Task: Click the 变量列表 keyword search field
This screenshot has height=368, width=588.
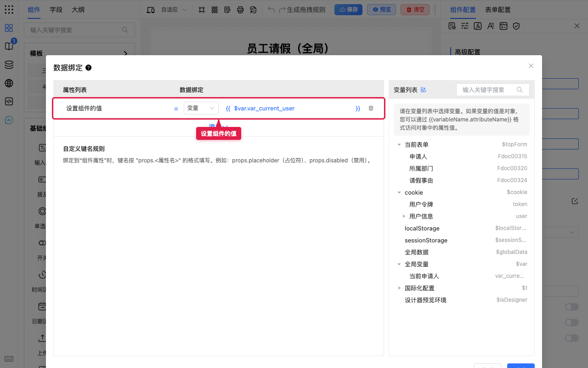Action: [x=492, y=90]
